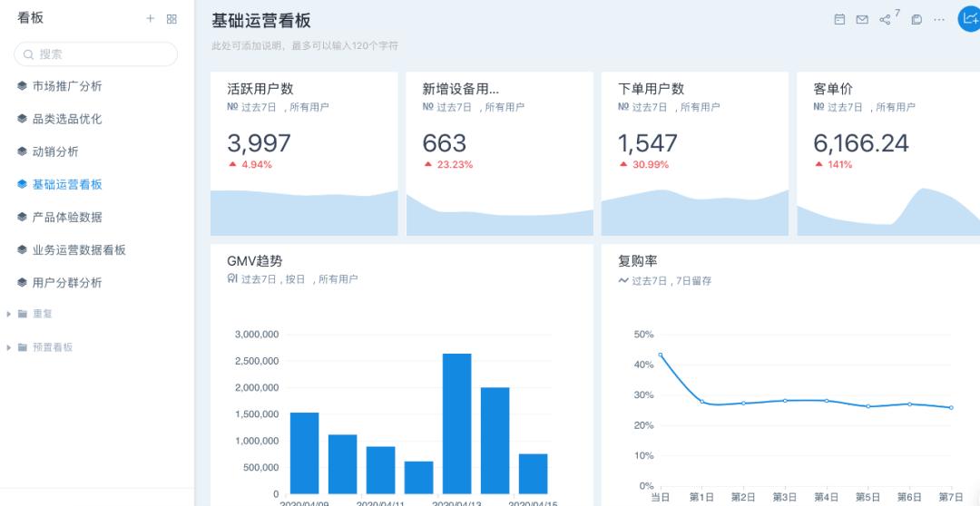Select 动销分析 in the sidebar
Viewport: 980px width, 506px height.
pyautogui.click(x=55, y=151)
